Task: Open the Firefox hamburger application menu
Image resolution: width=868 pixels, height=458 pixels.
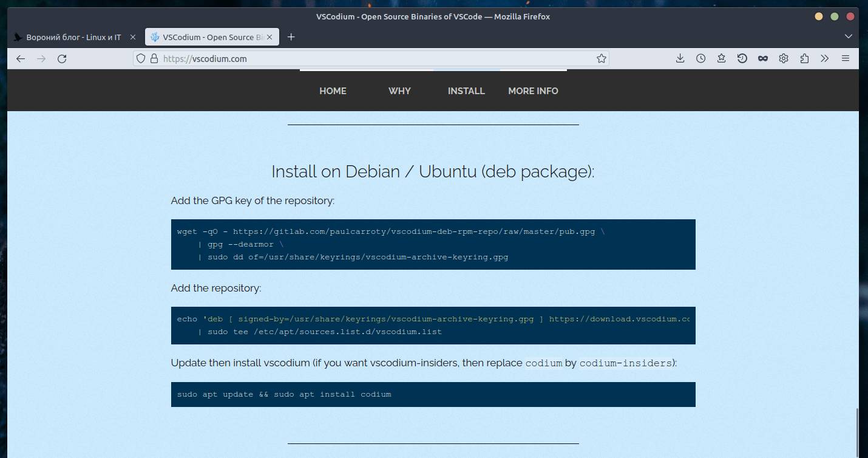Action: click(x=845, y=59)
